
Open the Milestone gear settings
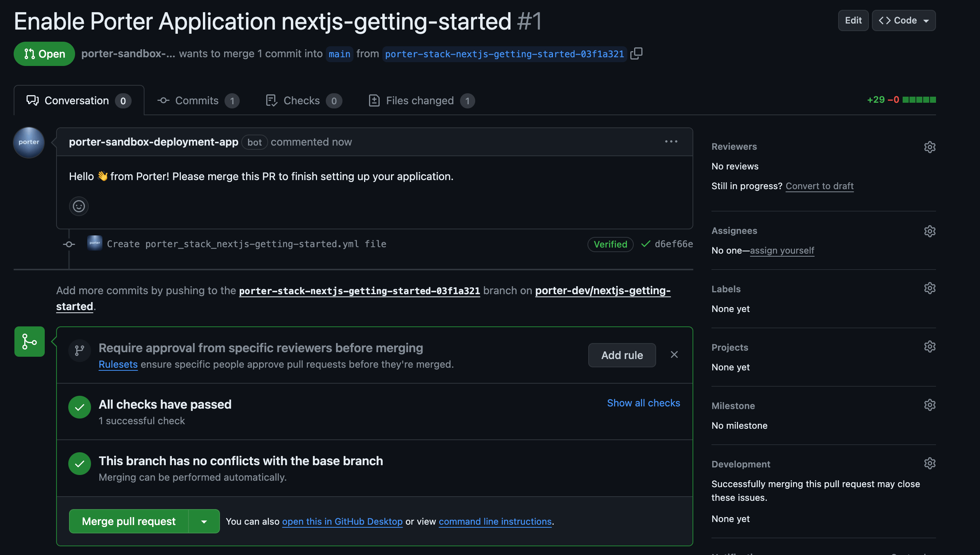pos(929,405)
